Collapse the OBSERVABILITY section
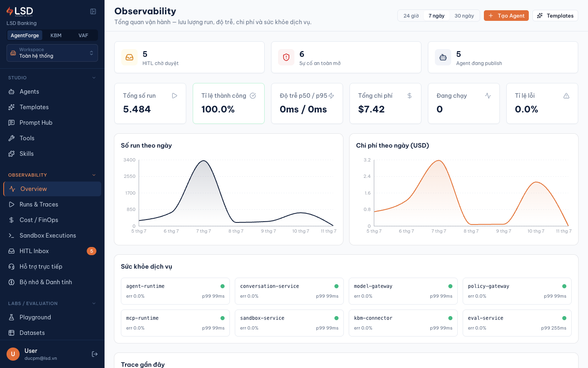588x368 pixels. (x=52, y=175)
